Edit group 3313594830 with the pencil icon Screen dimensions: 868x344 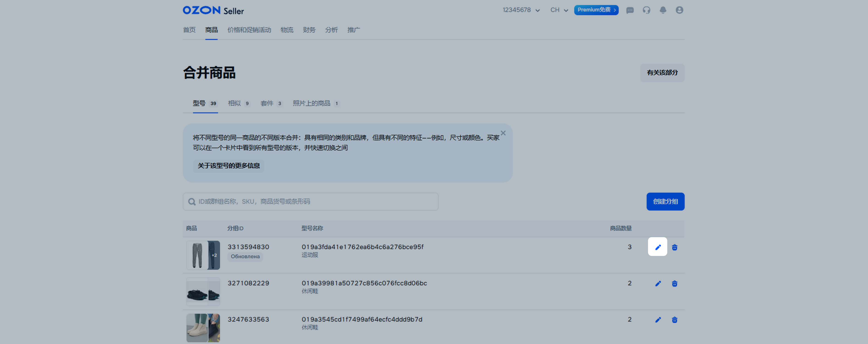click(657, 247)
